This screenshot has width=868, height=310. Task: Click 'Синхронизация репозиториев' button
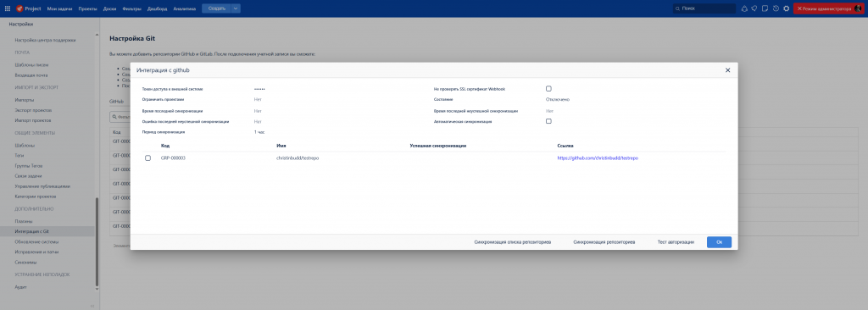pos(604,242)
